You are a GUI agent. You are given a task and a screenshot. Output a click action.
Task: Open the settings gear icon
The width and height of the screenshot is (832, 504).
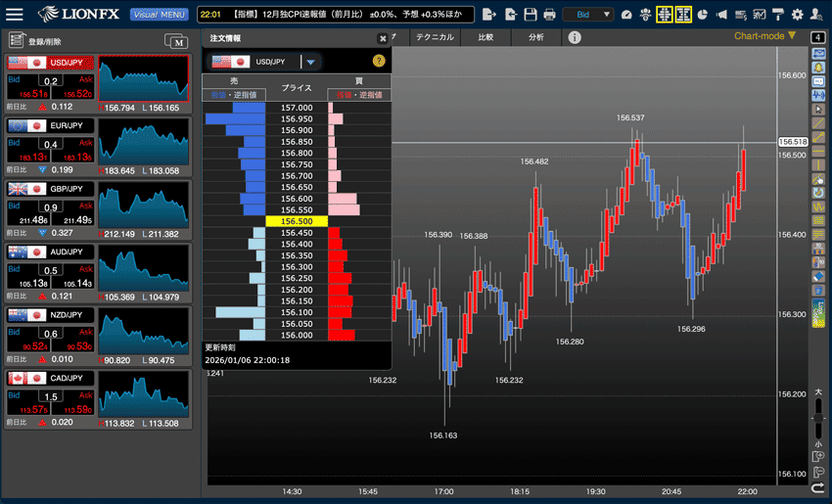797,15
